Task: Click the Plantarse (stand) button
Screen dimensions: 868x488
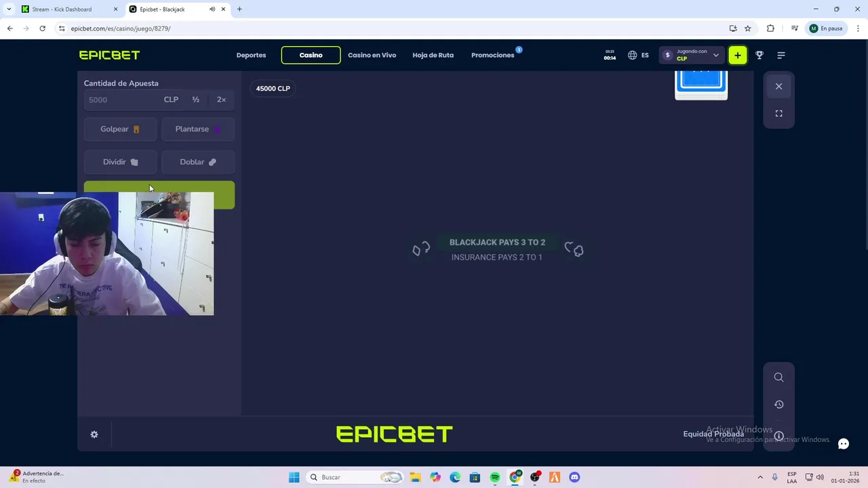Action: tap(198, 129)
